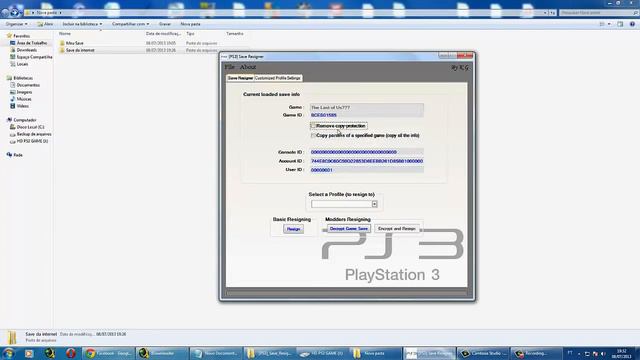Image resolution: width=640 pixels, height=360 pixels.
Task: Click Nova pasta in Explorer toolbar
Action: pyautogui.click(x=190, y=24)
